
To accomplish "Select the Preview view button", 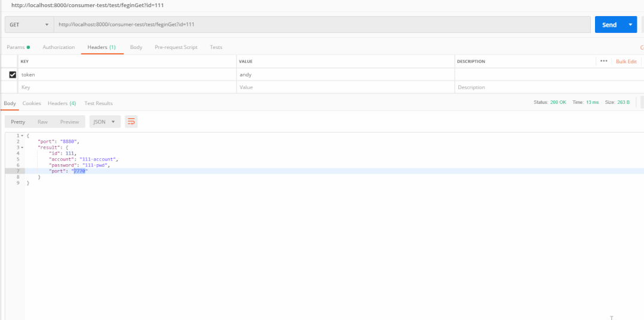I will (x=69, y=122).
